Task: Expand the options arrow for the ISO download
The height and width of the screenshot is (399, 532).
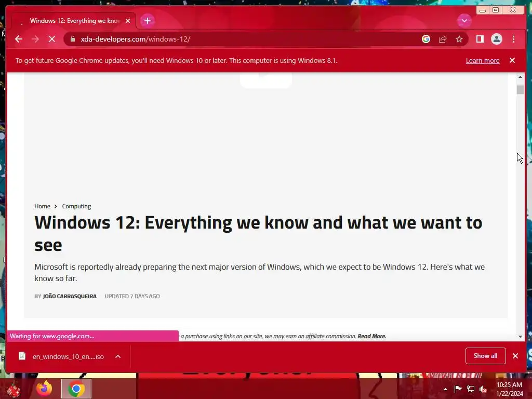Action: click(118, 356)
